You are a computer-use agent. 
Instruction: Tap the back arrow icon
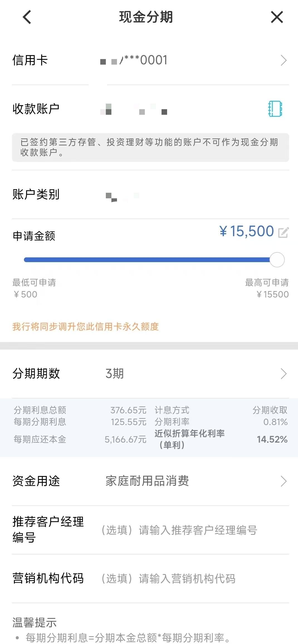pyautogui.click(x=27, y=17)
